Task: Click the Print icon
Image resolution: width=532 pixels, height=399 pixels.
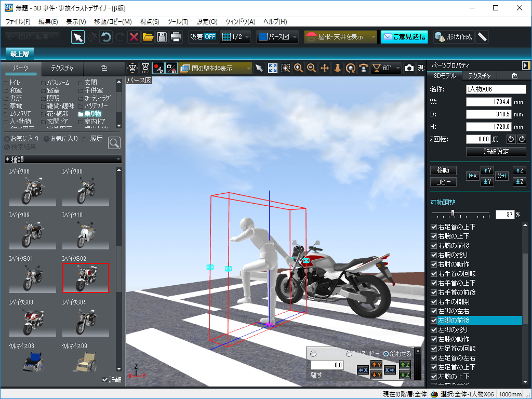Action: [x=175, y=36]
